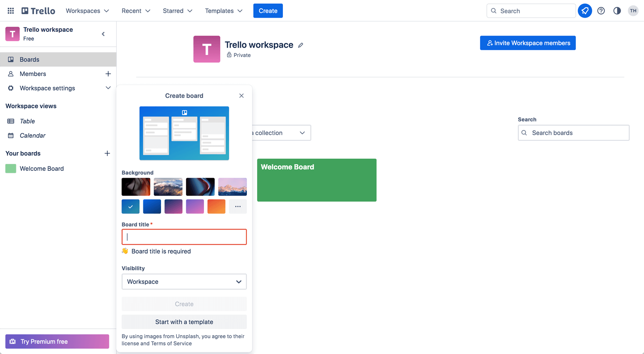
Task: Click the Board title input field
Action: 184,237
